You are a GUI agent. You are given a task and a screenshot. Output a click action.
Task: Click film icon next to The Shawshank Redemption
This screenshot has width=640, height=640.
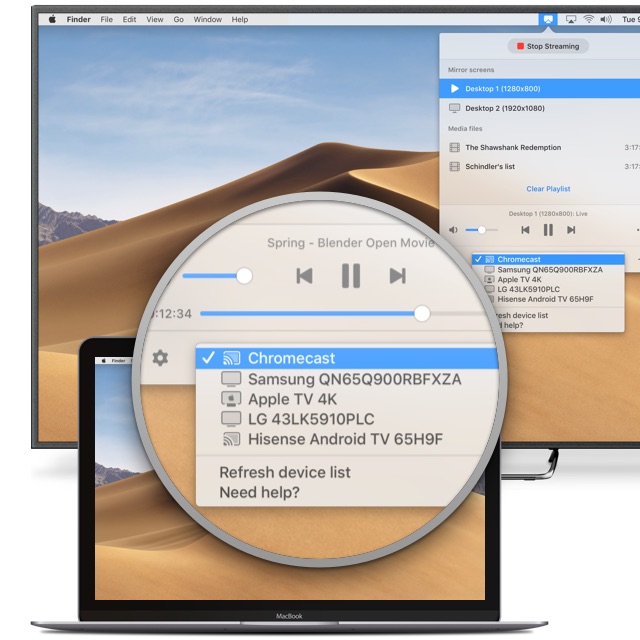tap(454, 147)
